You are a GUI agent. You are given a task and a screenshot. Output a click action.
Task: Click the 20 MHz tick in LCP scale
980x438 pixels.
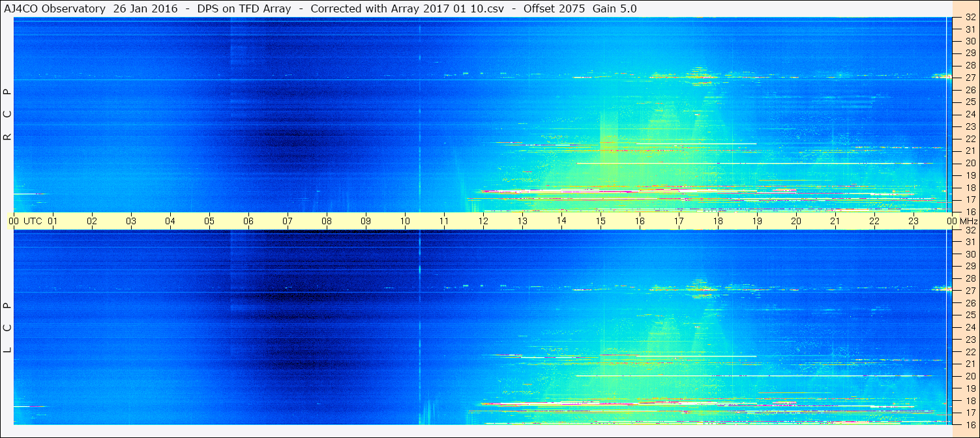click(970, 376)
